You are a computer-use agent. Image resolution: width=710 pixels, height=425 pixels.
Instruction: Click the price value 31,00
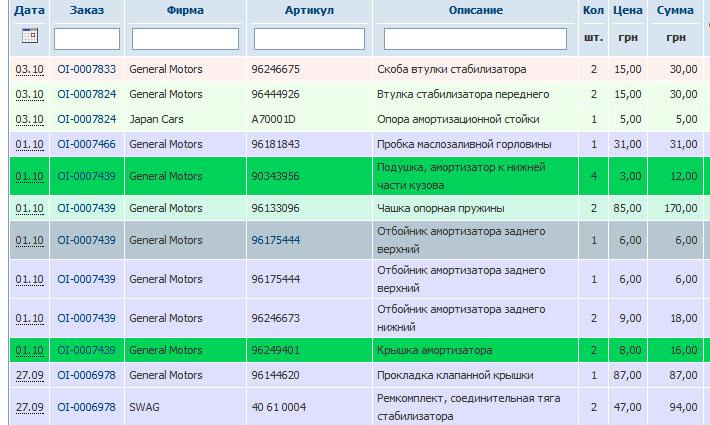click(628, 144)
